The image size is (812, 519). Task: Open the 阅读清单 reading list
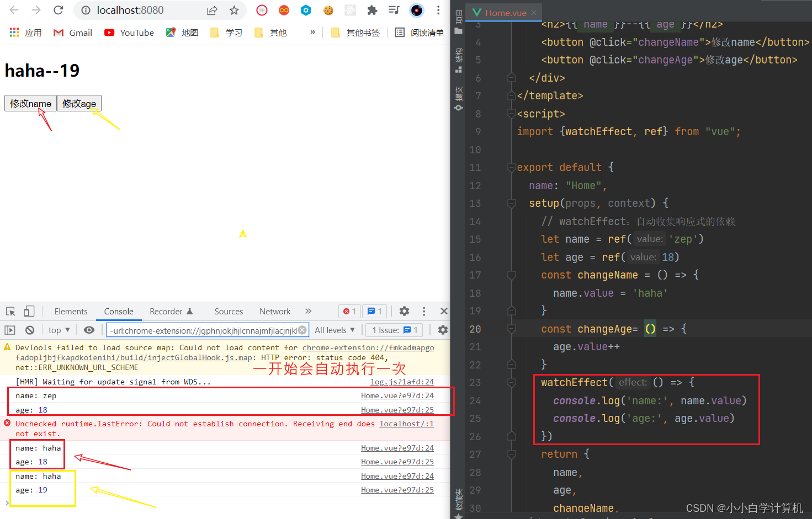[420, 33]
